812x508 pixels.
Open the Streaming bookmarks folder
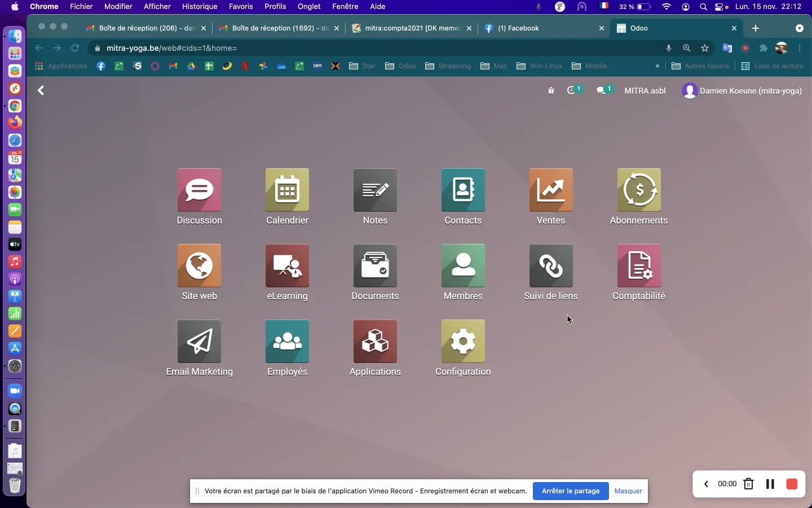click(x=448, y=66)
